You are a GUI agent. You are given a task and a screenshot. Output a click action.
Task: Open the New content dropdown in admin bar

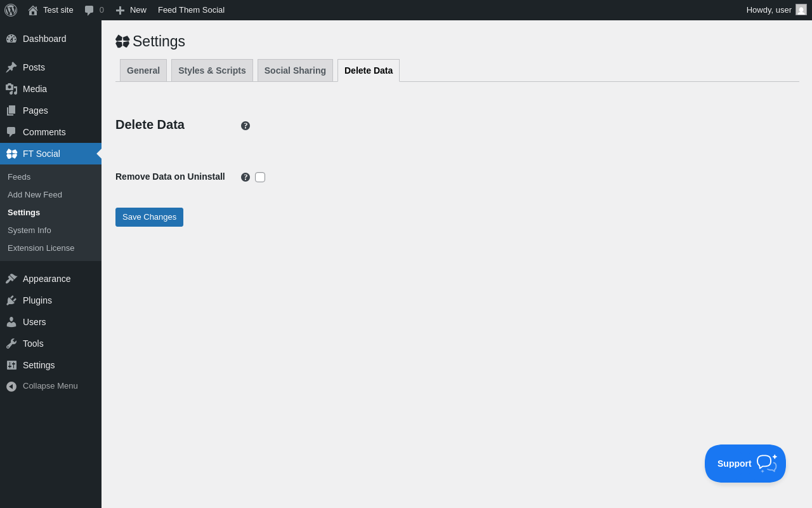click(x=131, y=10)
